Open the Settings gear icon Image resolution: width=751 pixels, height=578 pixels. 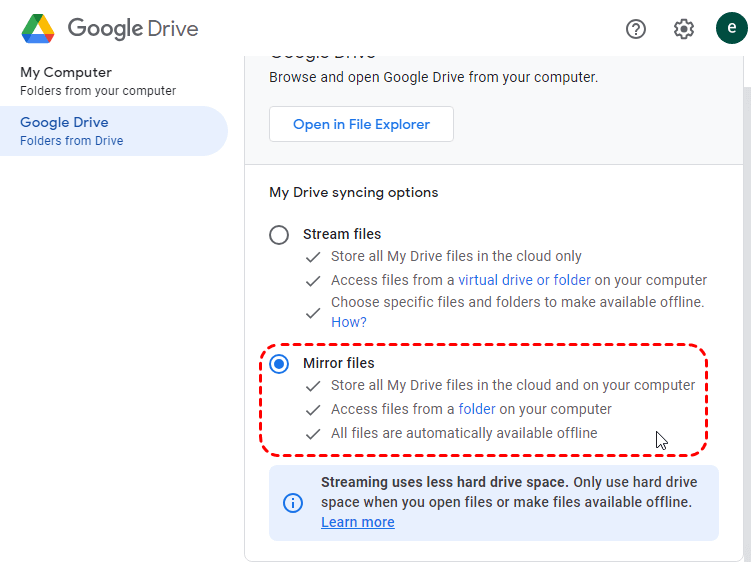tap(684, 29)
